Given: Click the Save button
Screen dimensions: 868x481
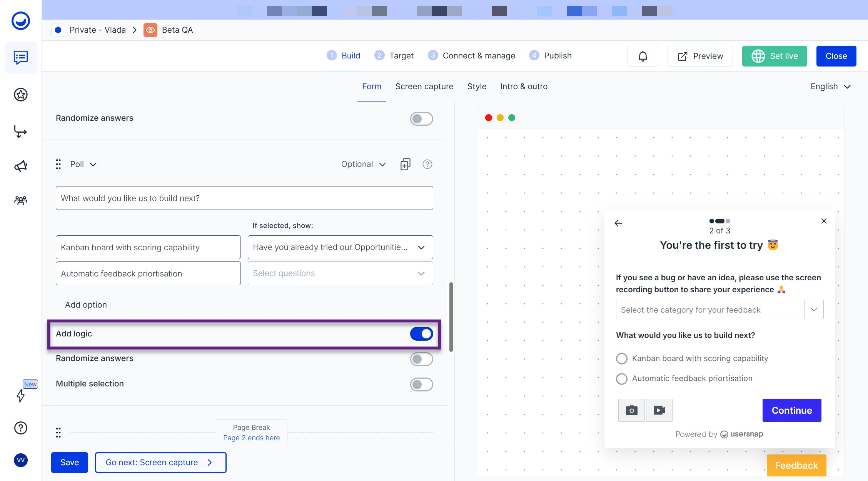Looking at the screenshot, I should point(69,462).
